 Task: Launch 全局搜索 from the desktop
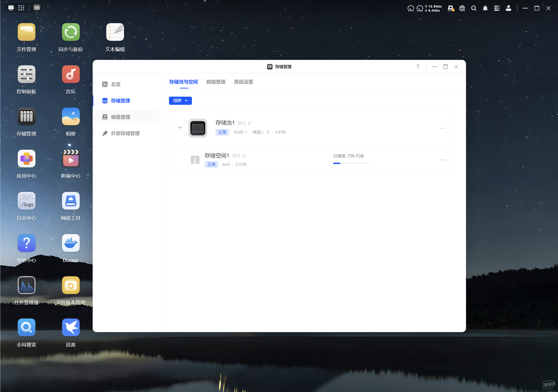pos(26,327)
